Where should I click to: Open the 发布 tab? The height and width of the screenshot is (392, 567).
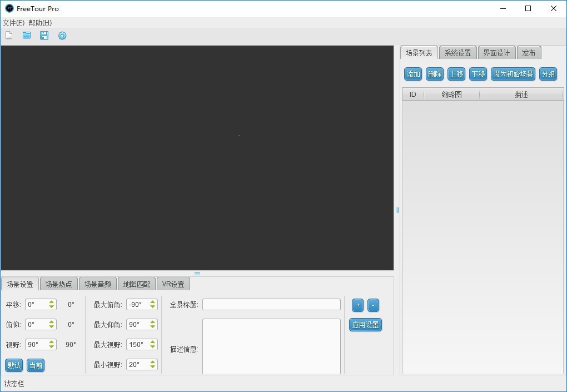[529, 53]
